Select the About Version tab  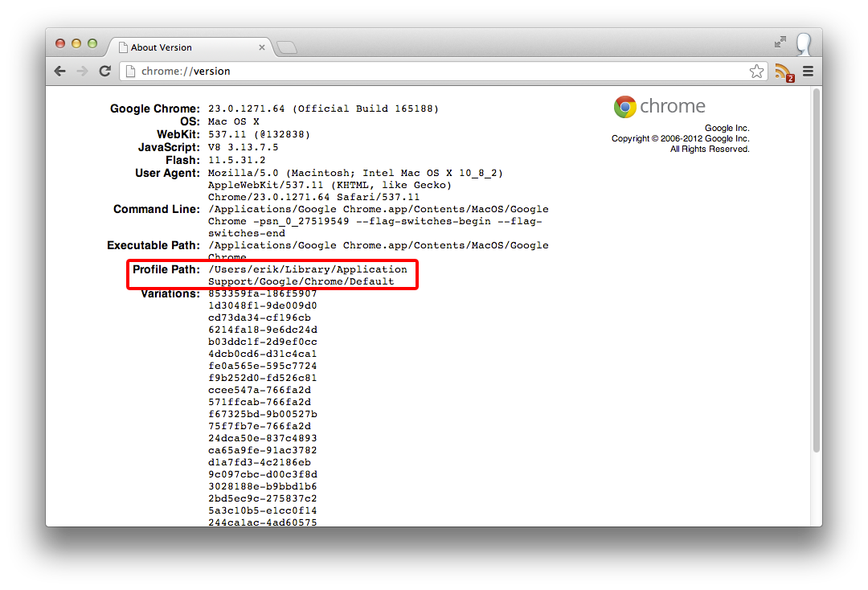pos(190,47)
